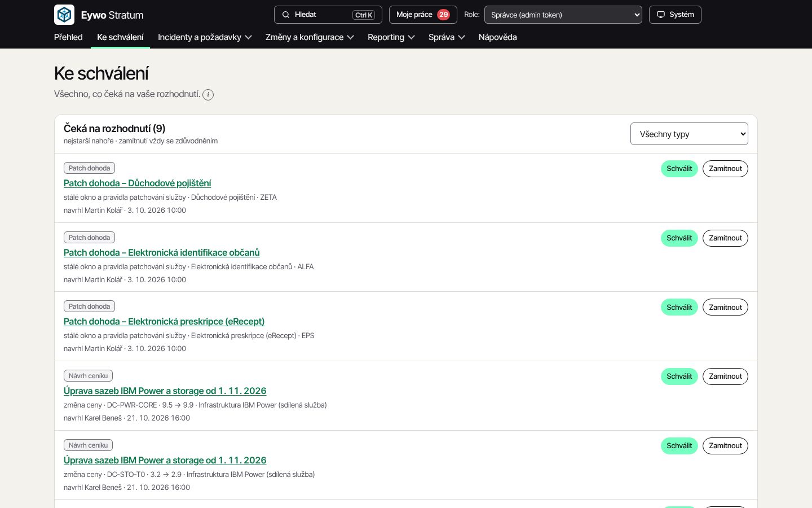
Task: Click the Hledat search field
Action: (328, 15)
